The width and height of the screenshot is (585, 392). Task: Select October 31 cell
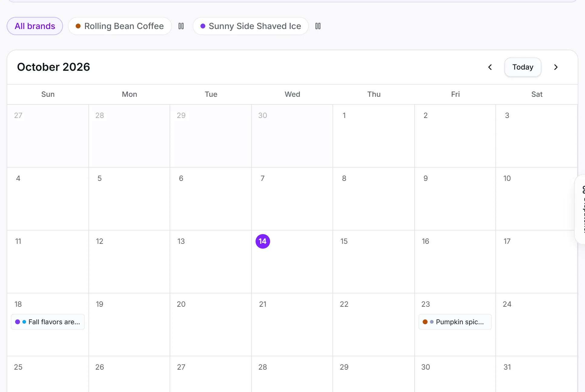coord(537,374)
